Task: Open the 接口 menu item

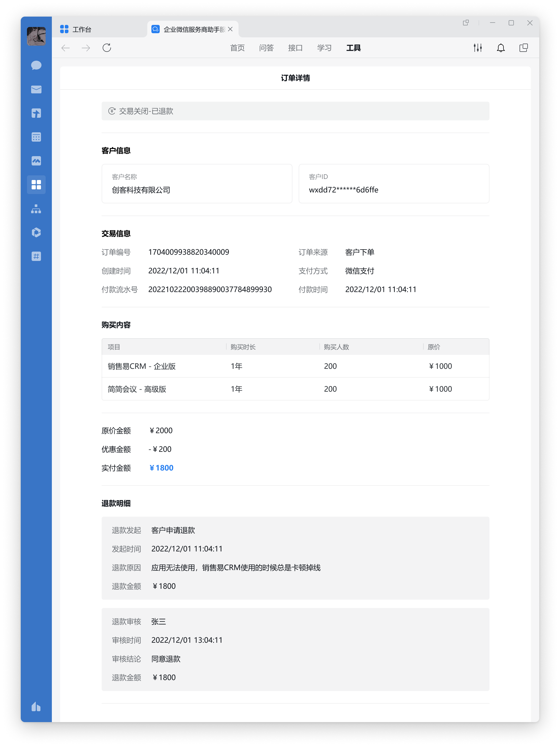Action: pos(295,48)
